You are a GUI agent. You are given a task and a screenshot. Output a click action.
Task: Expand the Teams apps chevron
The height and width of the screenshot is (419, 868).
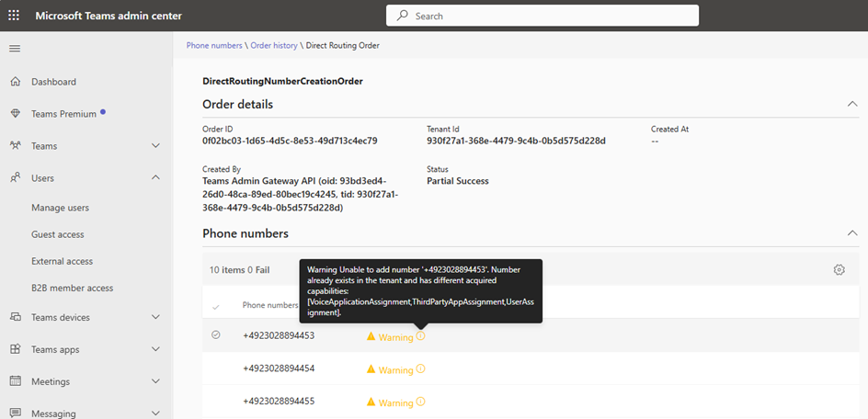point(156,349)
